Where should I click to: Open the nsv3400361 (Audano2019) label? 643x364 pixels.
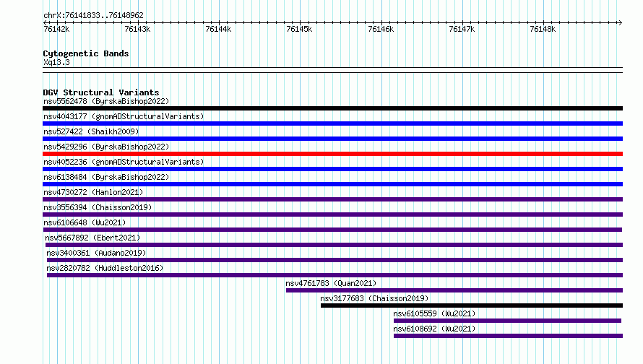tap(96, 253)
